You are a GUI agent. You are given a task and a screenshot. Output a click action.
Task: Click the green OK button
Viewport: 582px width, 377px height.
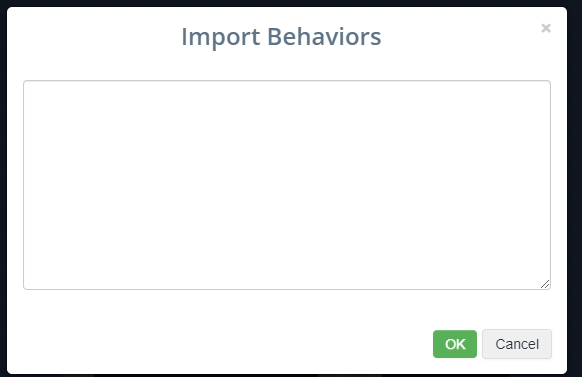click(x=455, y=344)
